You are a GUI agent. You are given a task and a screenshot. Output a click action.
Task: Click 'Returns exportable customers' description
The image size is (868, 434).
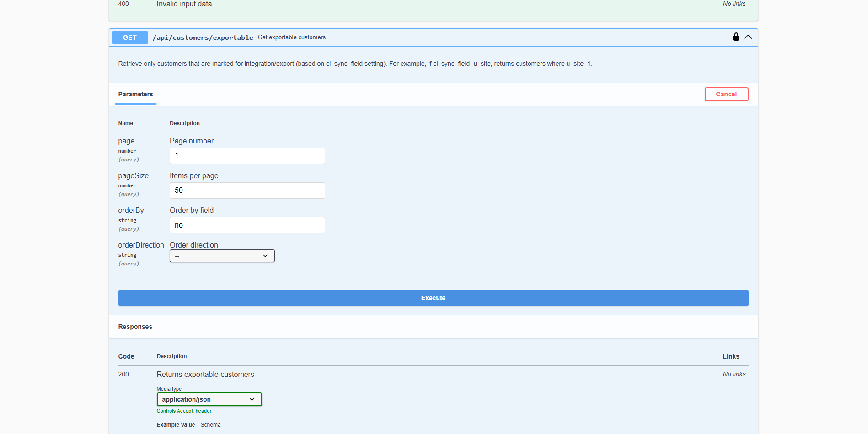pos(205,374)
